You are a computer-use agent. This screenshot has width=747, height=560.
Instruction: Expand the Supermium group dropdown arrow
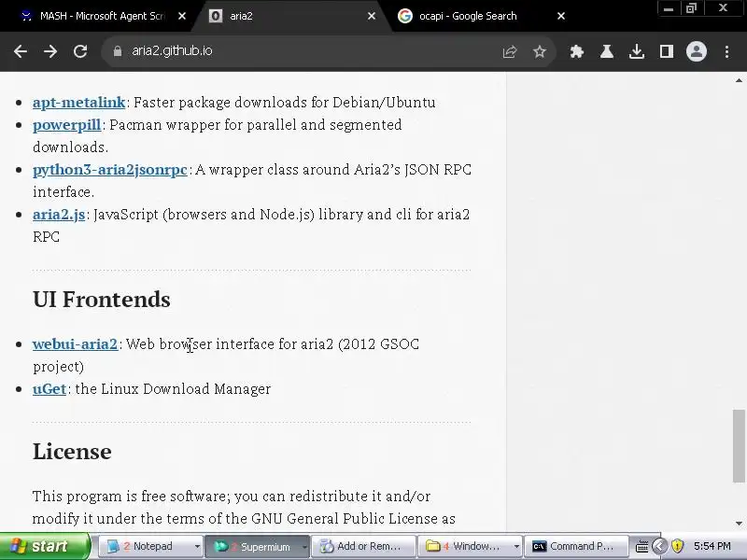point(304,547)
